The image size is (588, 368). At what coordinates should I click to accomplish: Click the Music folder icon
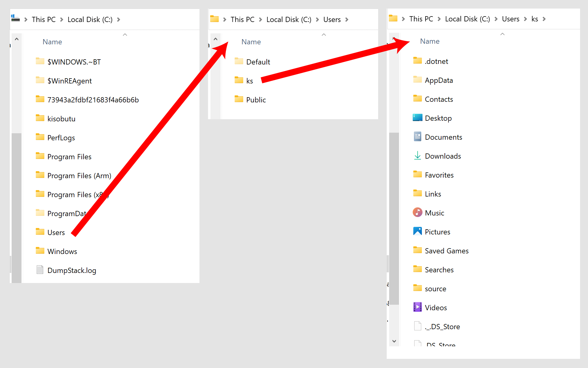click(417, 212)
